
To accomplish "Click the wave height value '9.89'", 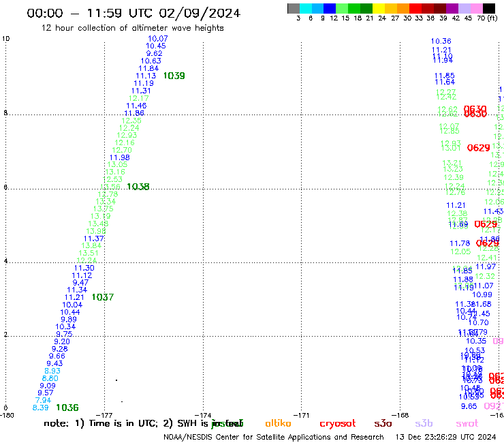I will [x=69, y=320].
